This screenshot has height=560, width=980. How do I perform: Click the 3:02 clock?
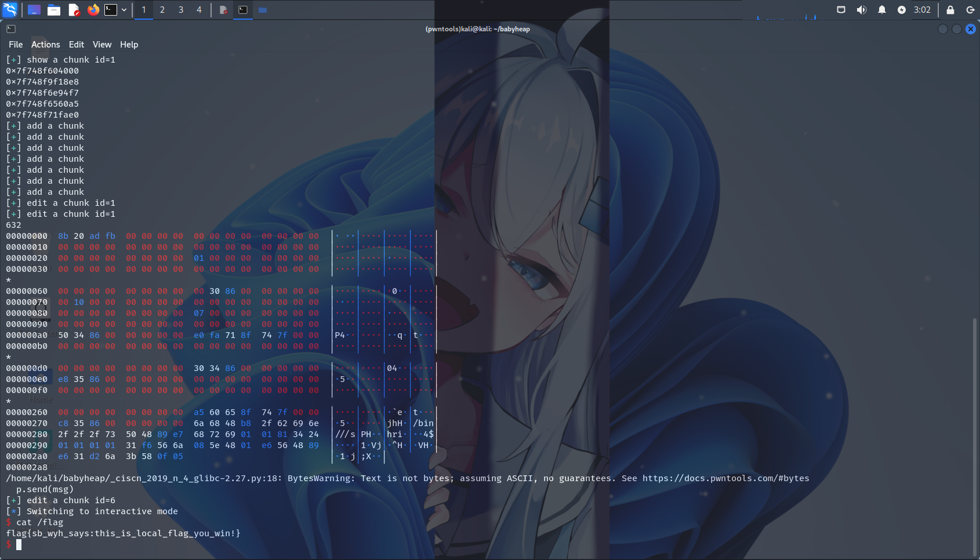(x=922, y=10)
